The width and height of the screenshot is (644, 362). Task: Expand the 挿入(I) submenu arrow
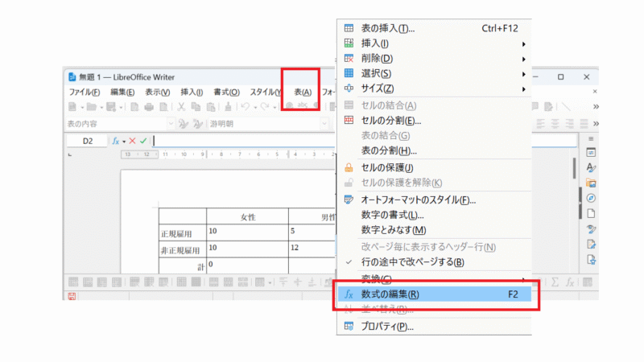point(524,43)
